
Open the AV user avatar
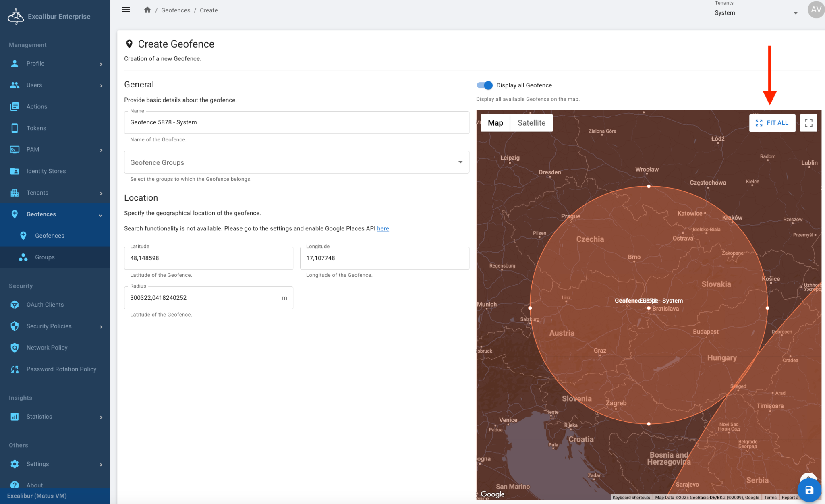tap(816, 10)
